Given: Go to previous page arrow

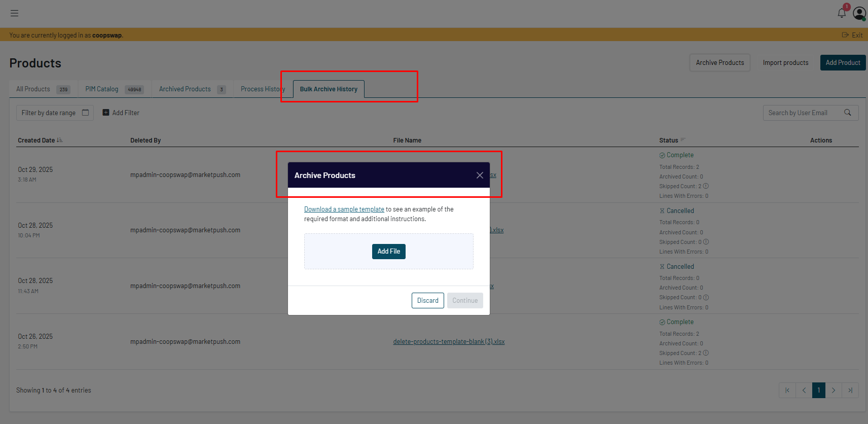Looking at the screenshot, I should click(x=804, y=390).
